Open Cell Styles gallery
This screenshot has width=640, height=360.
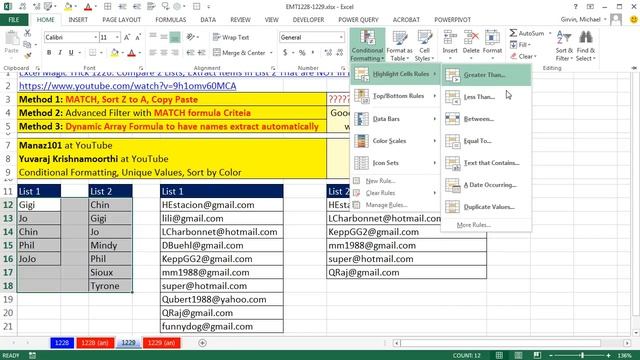(x=424, y=45)
